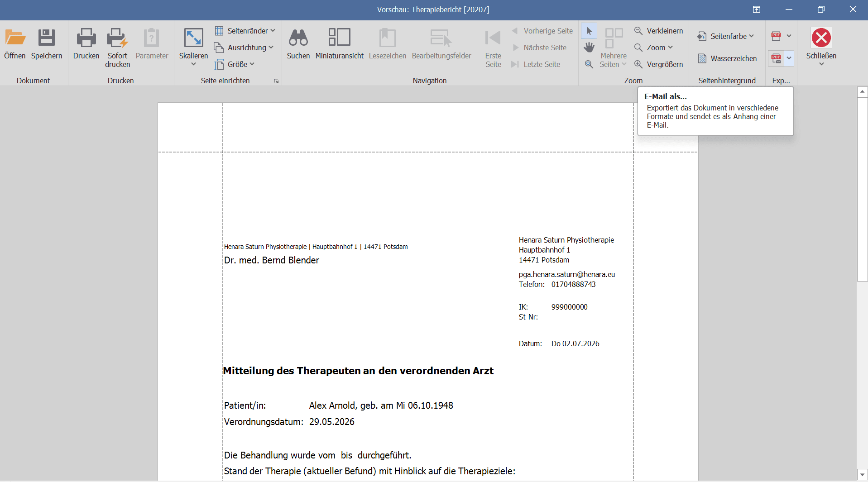This screenshot has width=868, height=482.
Task: Click the 'Verordnungsdatum:' label
Action: [264, 422]
